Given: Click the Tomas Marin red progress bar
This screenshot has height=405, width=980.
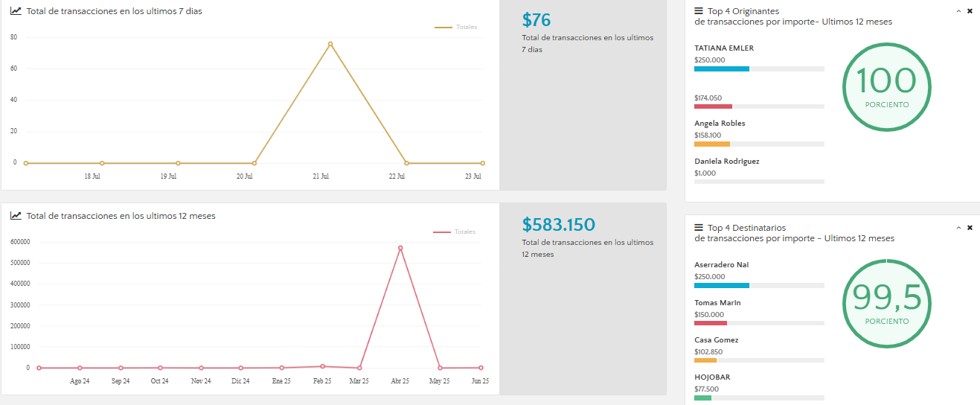Looking at the screenshot, I should tap(711, 323).
